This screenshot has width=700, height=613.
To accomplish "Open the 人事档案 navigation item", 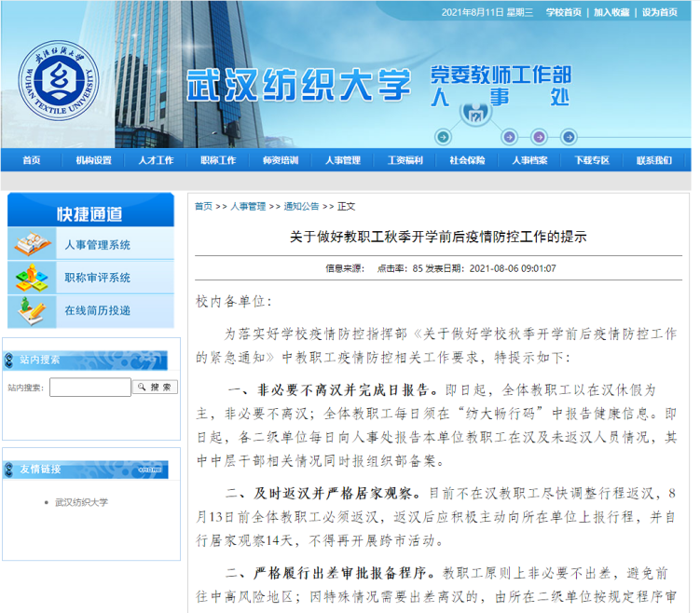I will point(529,160).
